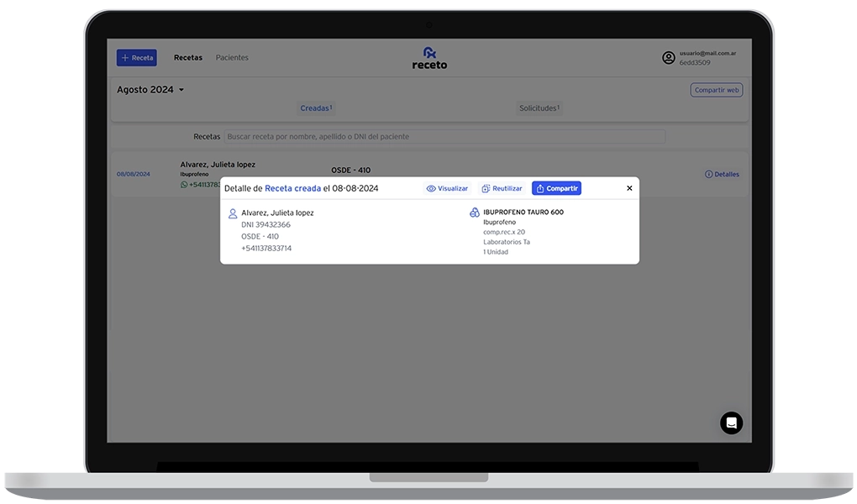Click OSDE - 410 coverage in dialog
Image resolution: width=857 pixels, height=504 pixels.
pos(260,237)
